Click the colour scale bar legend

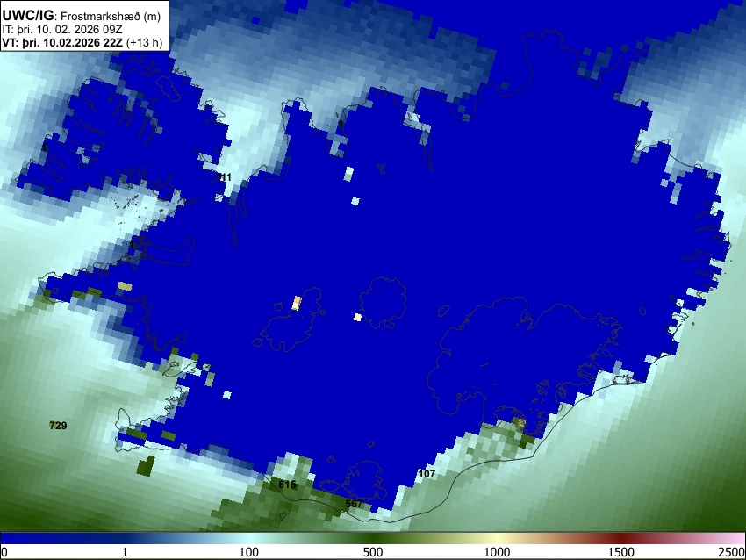click(373, 539)
